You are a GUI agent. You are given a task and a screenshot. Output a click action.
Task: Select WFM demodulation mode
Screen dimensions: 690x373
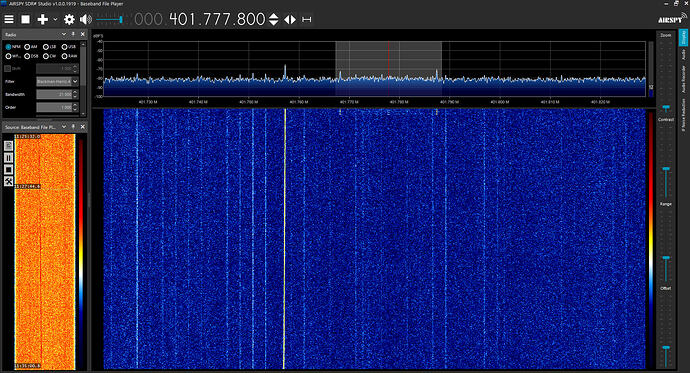click(x=13, y=56)
